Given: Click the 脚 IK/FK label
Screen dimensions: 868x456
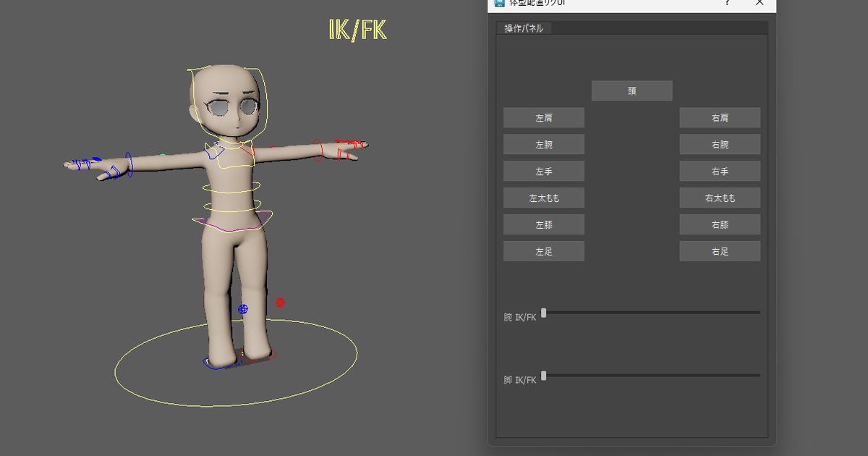Looking at the screenshot, I should click(520, 380).
